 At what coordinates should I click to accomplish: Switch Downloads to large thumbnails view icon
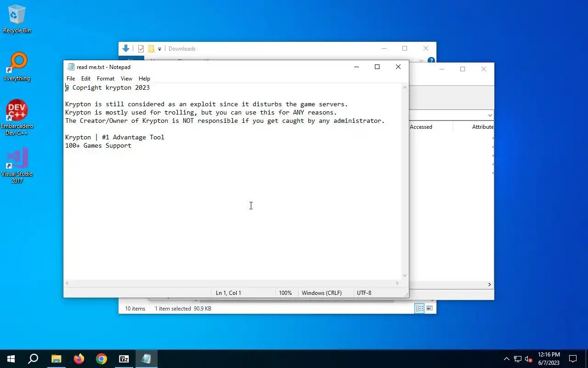coord(430,309)
